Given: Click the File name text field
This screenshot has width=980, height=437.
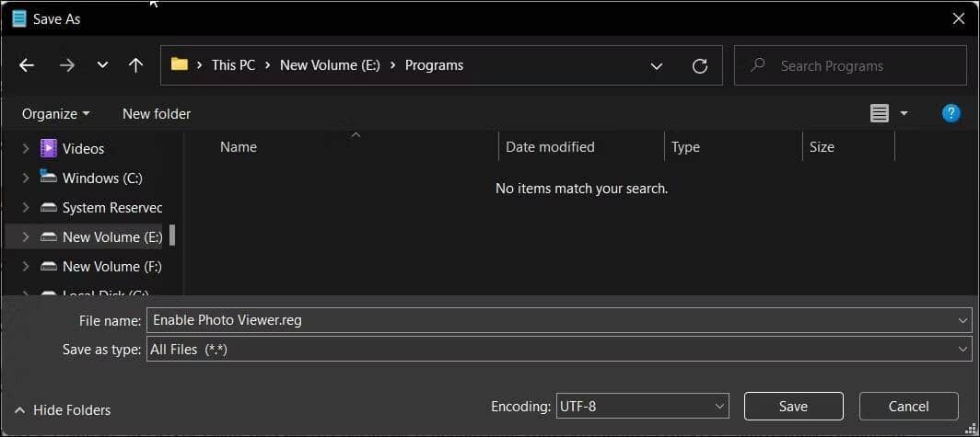Looking at the screenshot, I should (x=549, y=320).
